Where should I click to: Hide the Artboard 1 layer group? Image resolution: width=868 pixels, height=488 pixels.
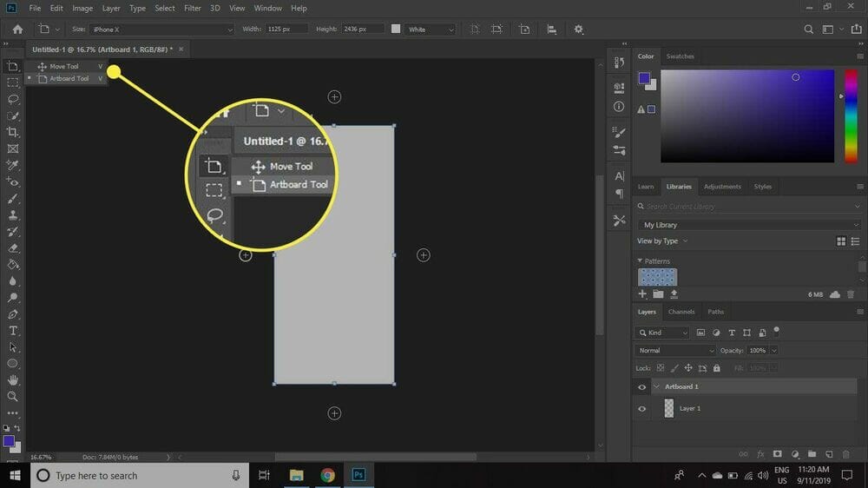(x=641, y=387)
